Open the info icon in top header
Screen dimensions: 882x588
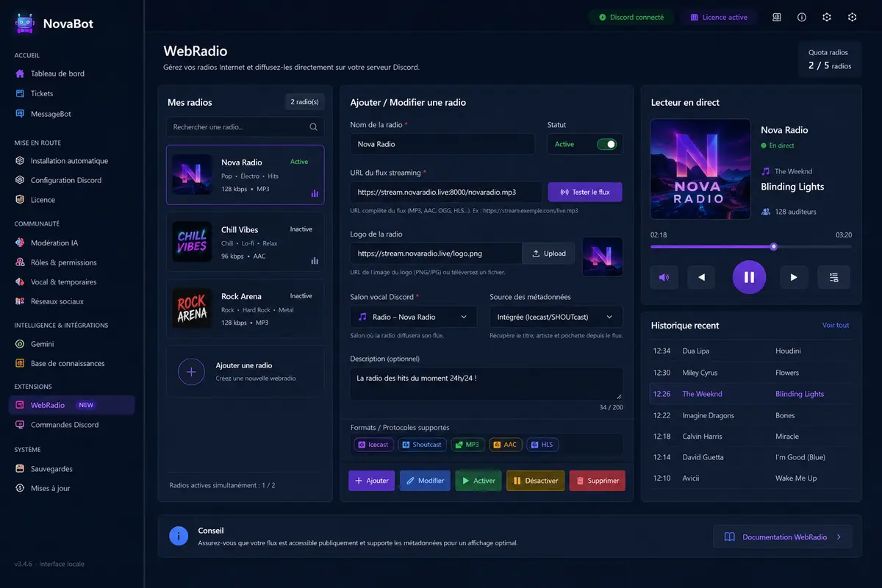pyautogui.click(x=802, y=17)
